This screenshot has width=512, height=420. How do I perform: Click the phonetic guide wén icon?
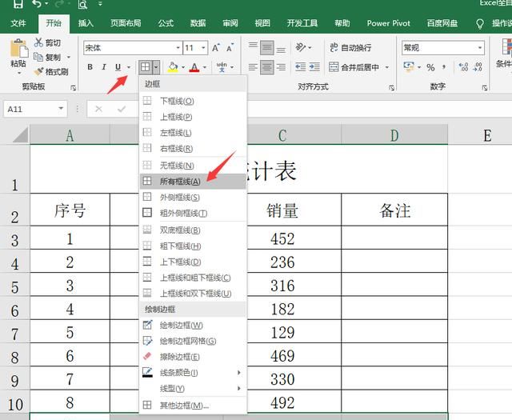coord(222,67)
